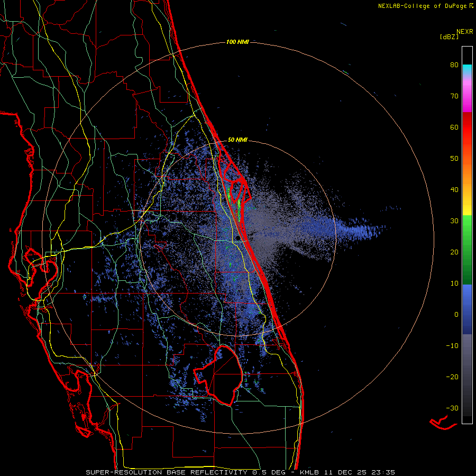Image resolution: width=476 pixels, height=476 pixels.
Task: Click the "[dBZ]" unit label
Action: point(449,36)
